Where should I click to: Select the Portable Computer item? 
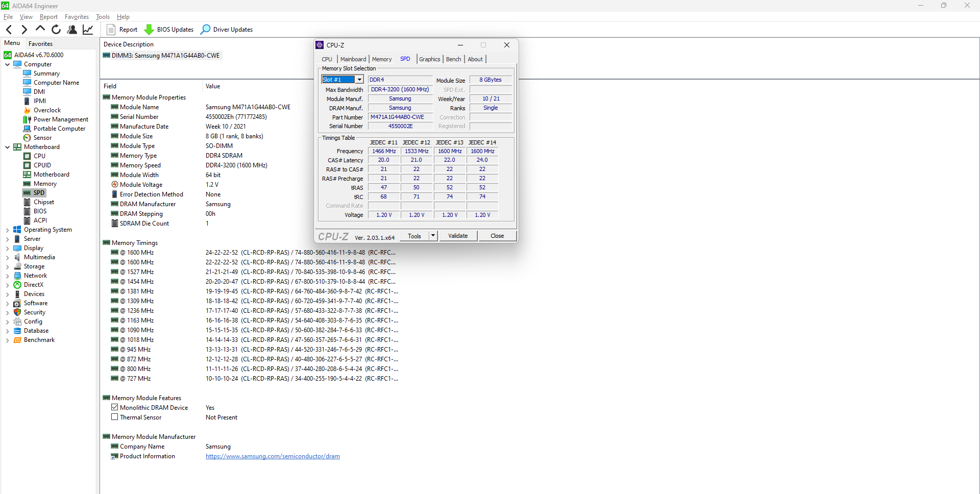[55, 129]
